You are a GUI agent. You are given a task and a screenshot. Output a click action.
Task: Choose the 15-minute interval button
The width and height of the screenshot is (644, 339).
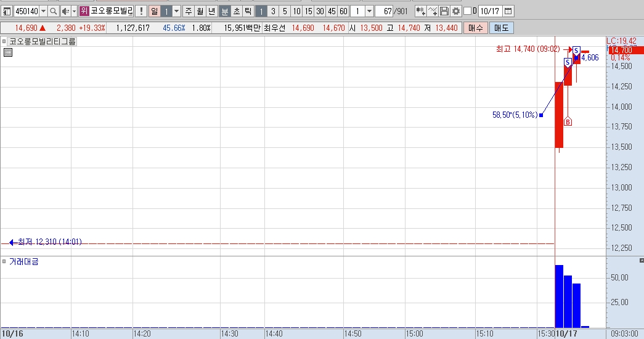click(308, 11)
